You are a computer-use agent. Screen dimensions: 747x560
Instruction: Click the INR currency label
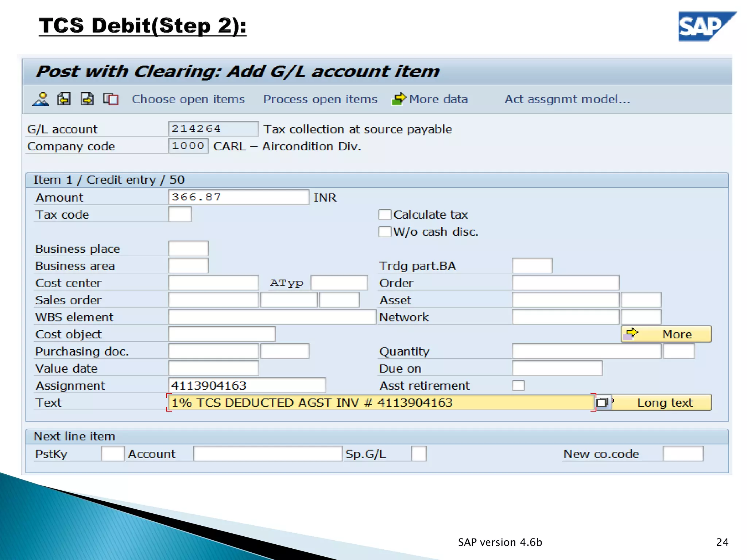point(325,197)
